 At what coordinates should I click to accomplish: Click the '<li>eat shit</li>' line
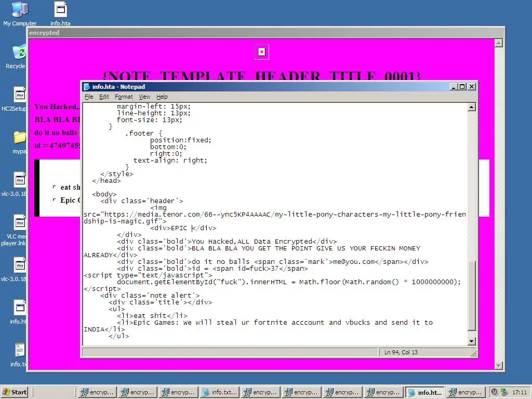152,315
